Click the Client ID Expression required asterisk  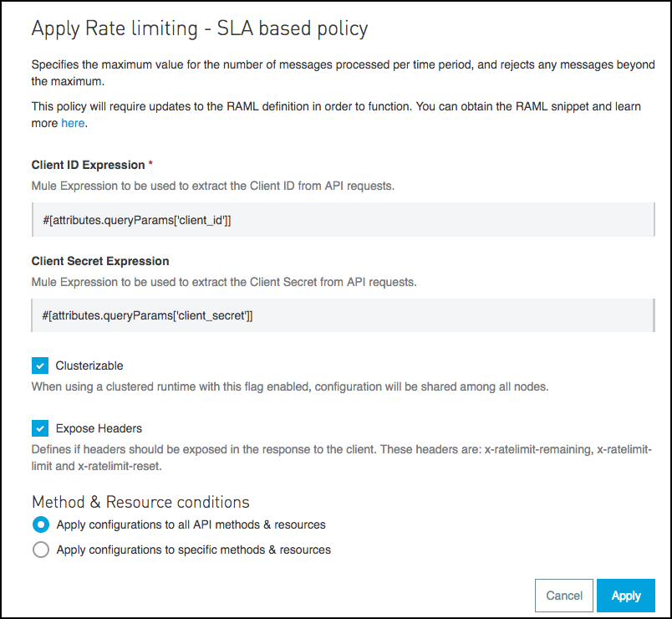[151, 165]
